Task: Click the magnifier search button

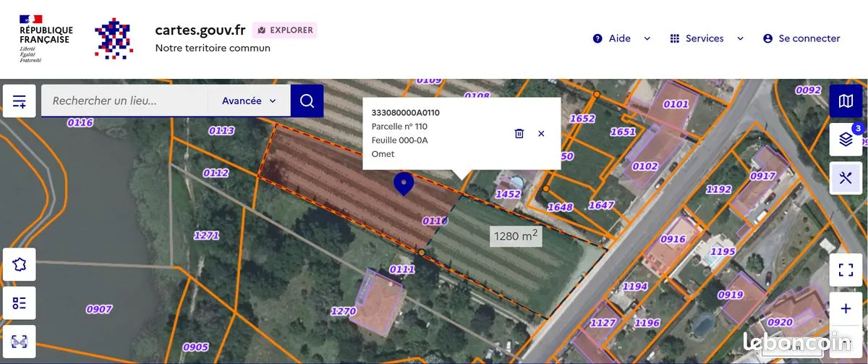Action: (x=307, y=101)
